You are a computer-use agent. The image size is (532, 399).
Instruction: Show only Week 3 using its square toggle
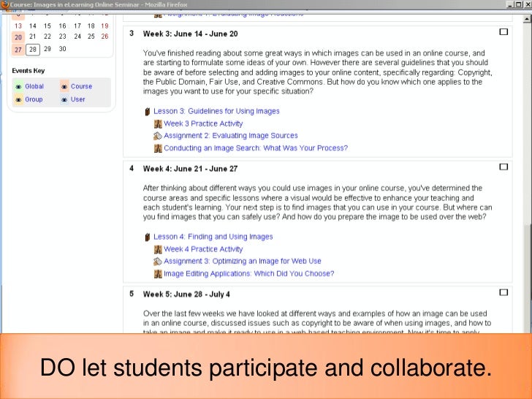coord(503,32)
